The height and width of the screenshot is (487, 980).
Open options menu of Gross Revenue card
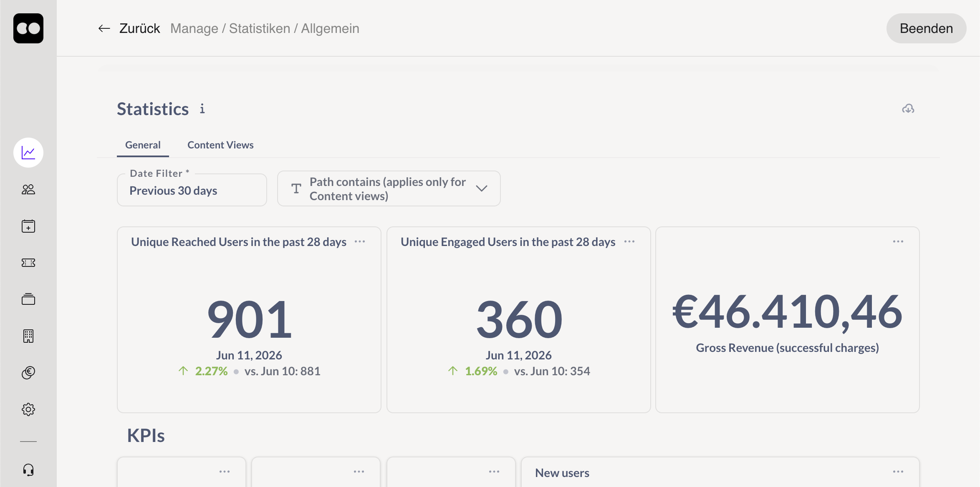click(898, 241)
